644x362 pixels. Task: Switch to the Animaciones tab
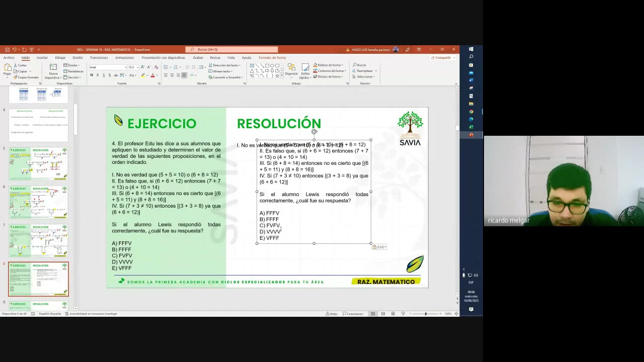[x=125, y=58]
